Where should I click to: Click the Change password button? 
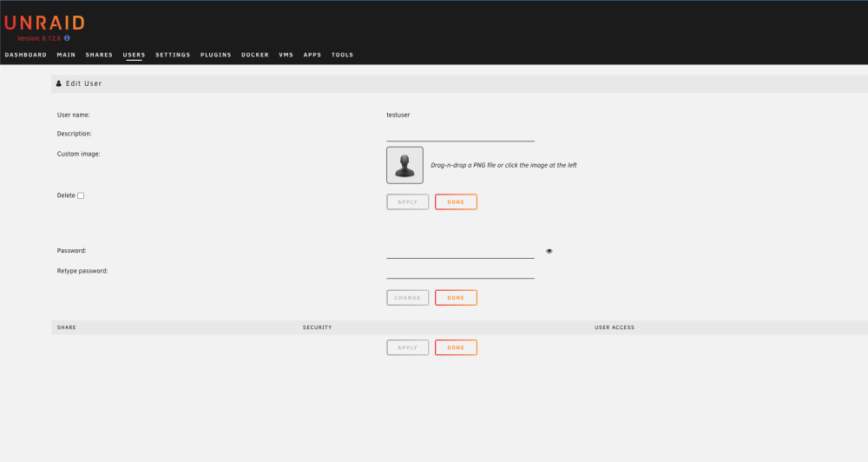point(407,298)
